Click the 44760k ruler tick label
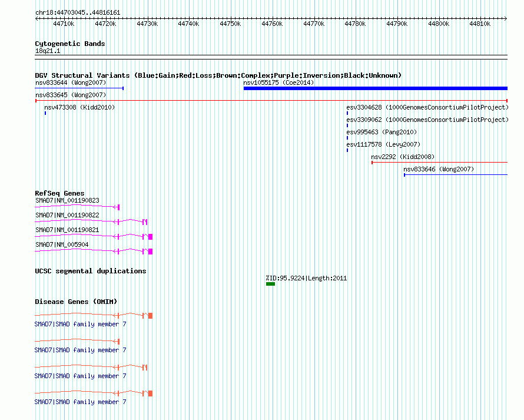The width and height of the screenshot is (524, 420). click(272, 24)
